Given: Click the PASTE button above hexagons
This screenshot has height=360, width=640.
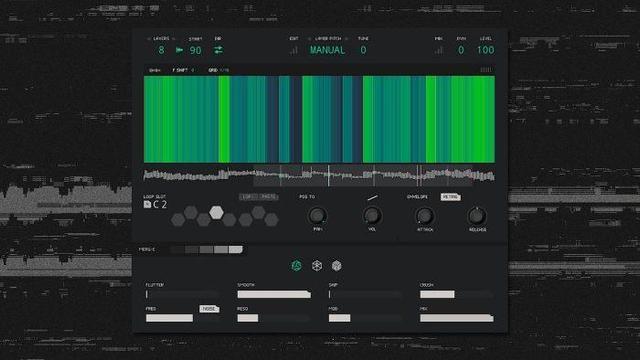Looking at the screenshot, I should (268, 197).
